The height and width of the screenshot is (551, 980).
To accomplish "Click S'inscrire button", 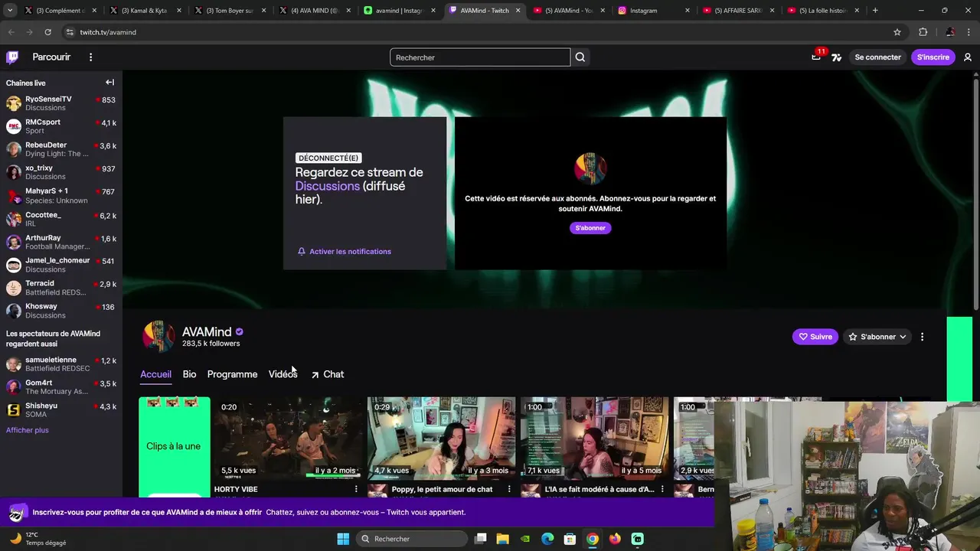I will coord(933,57).
